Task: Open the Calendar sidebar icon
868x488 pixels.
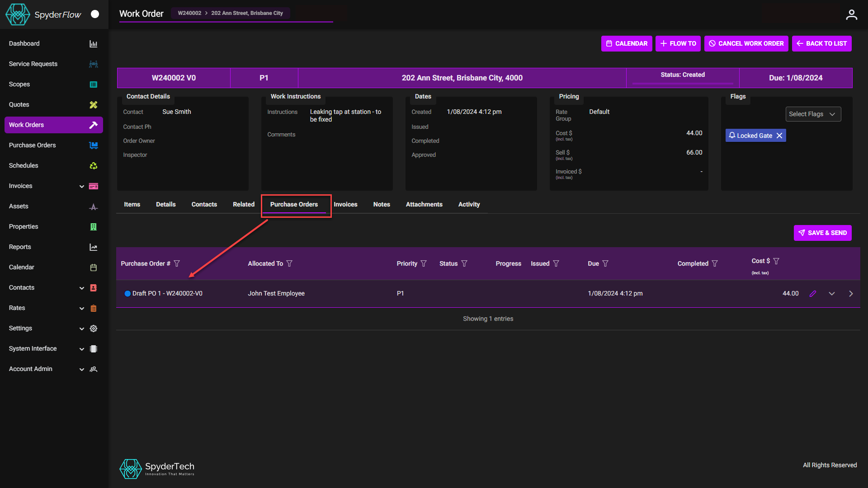Action: [94, 267]
